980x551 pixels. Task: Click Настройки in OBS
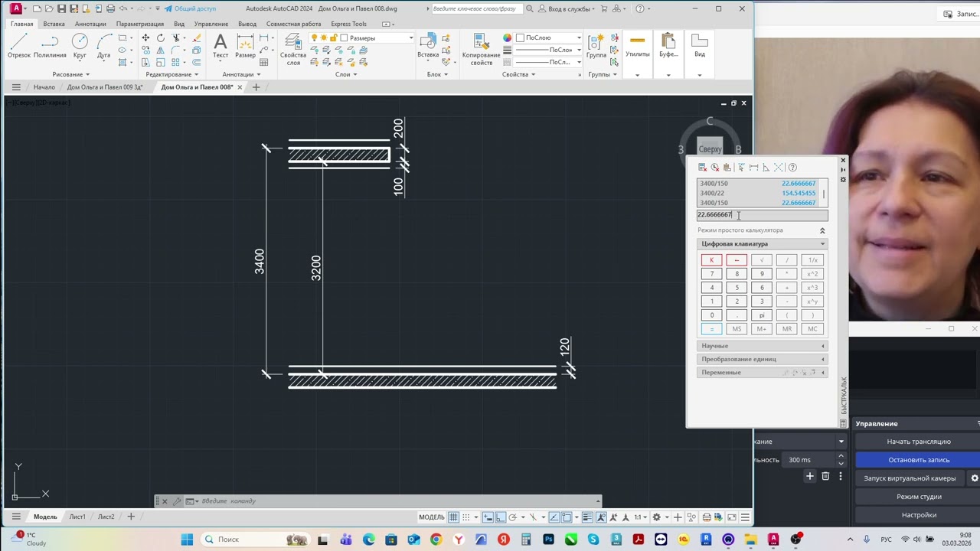point(919,515)
